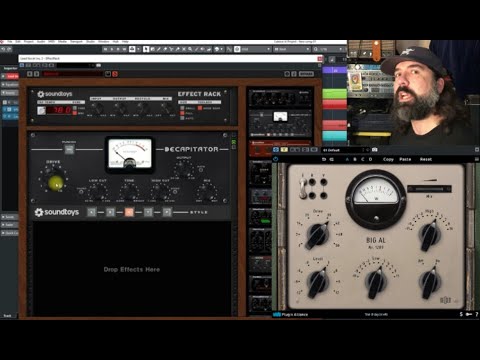Click the next preset arrow in the Soundtoys preset bar
Screen dimensions: 480x360
point(37,74)
